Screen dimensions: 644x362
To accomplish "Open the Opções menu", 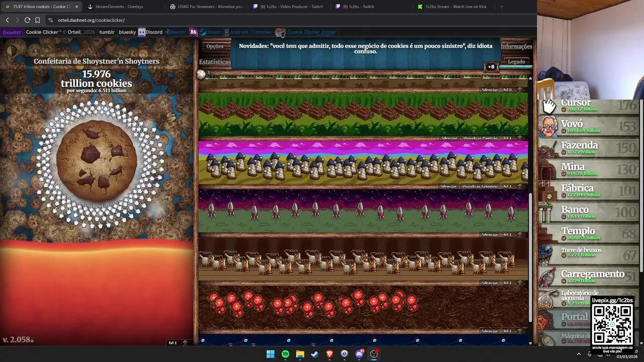I will coord(215,46).
